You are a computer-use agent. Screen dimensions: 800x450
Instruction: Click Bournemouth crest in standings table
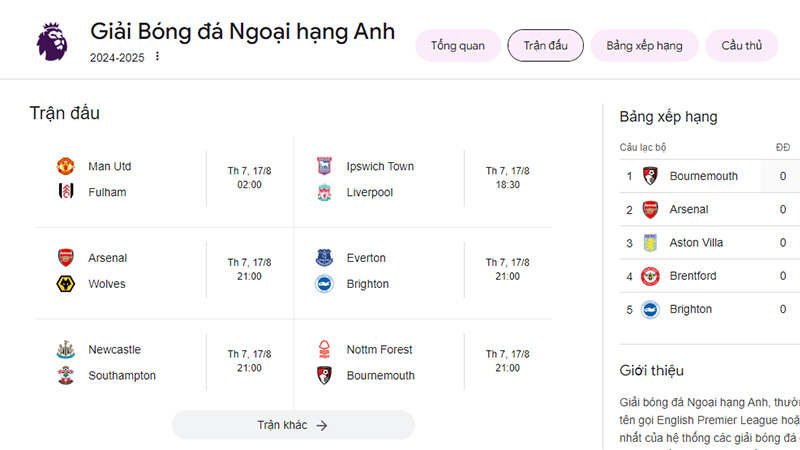[650, 176]
